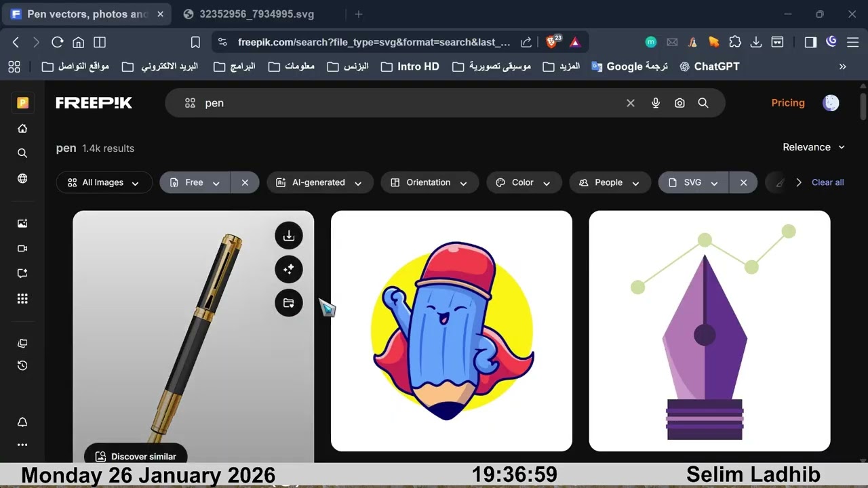Open the globe Explore icon in sidebar
This screenshot has height=488, width=868.
tap(22, 179)
